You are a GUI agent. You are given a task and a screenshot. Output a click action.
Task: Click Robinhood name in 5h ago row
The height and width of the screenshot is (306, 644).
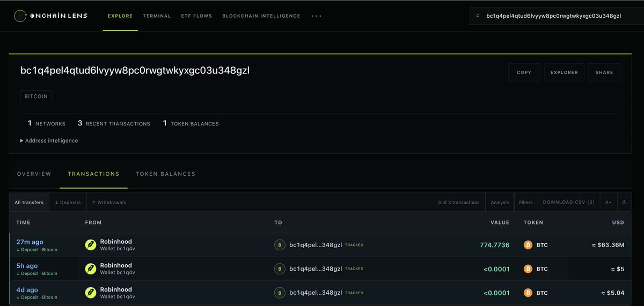click(x=116, y=265)
